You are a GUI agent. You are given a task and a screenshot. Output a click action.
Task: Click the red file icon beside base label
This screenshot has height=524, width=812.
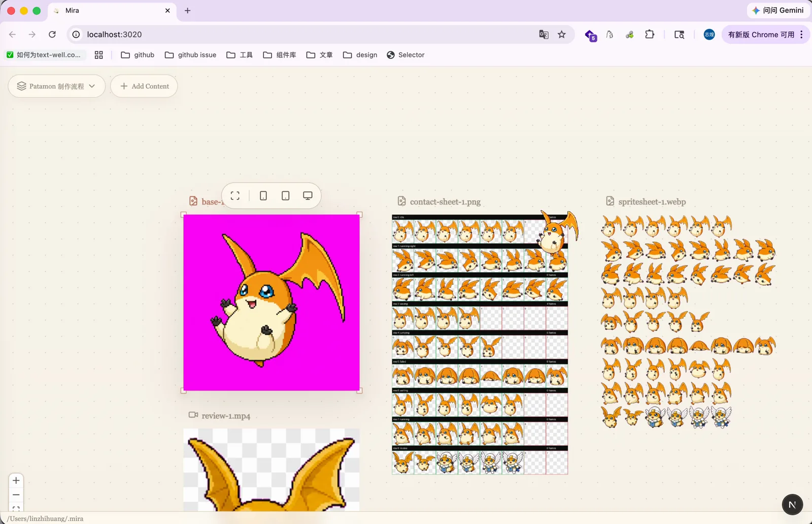(x=193, y=201)
